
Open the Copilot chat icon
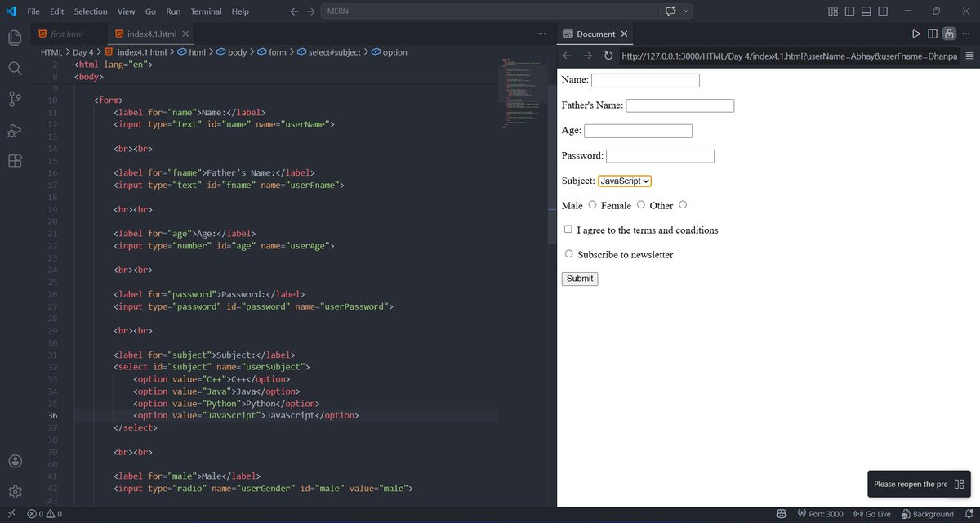(x=670, y=11)
